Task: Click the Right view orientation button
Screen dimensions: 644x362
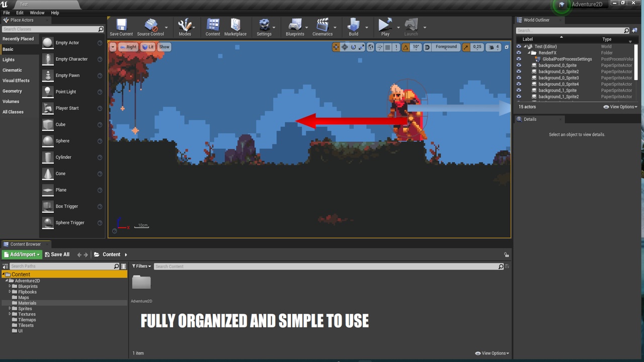Action: [x=128, y=47]
